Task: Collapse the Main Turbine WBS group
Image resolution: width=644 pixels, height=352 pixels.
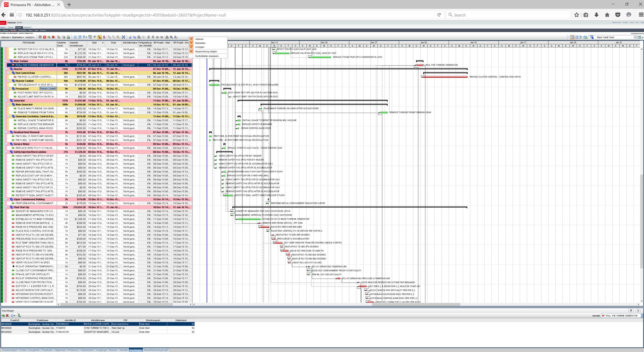Action: coord(6,61)
